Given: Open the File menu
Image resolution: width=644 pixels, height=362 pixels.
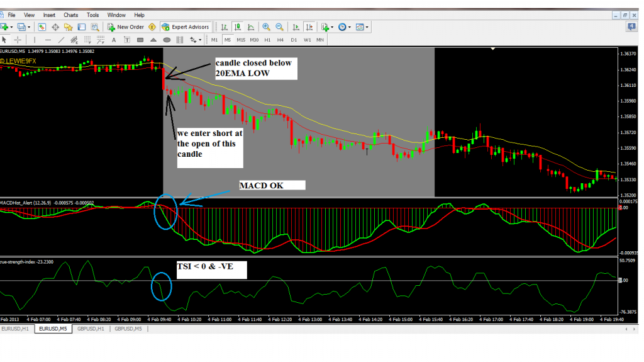Looking at the screenshot, I should coord(11,15).
